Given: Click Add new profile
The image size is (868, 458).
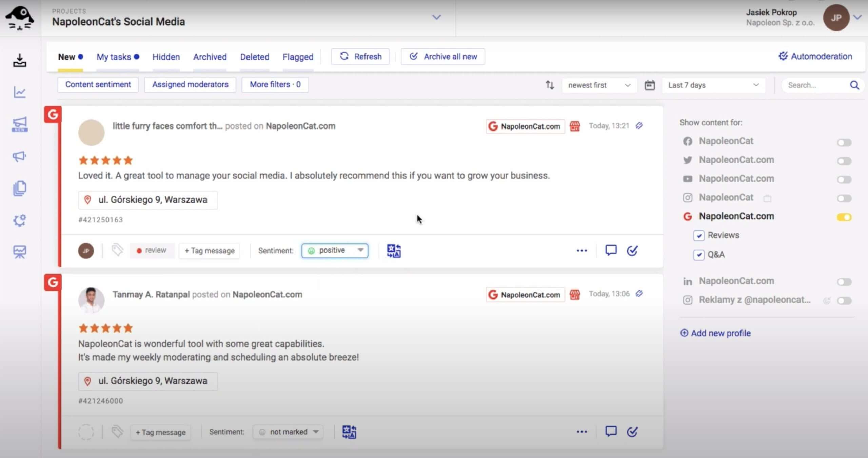Looking at the screenshot, I should pyautogui.click(x=715, y=333).
